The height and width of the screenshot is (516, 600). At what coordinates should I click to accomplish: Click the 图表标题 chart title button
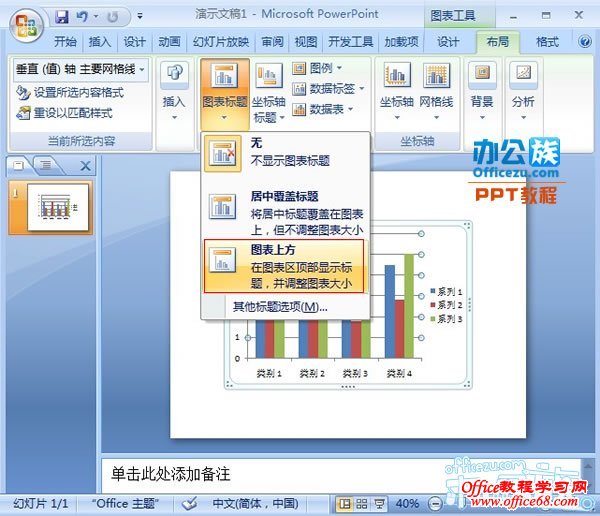225,94
